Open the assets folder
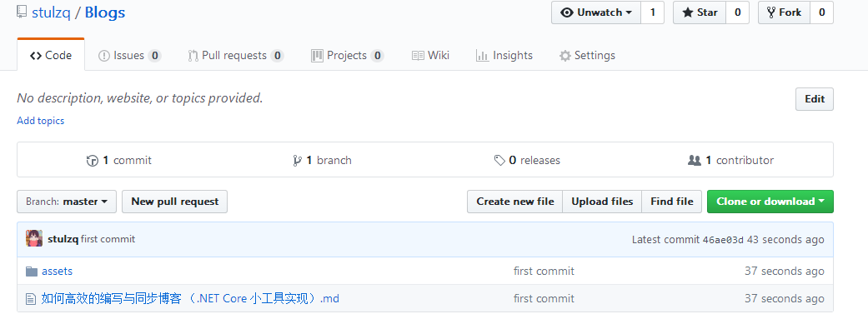868x319 pixels. tap(57, 271)
